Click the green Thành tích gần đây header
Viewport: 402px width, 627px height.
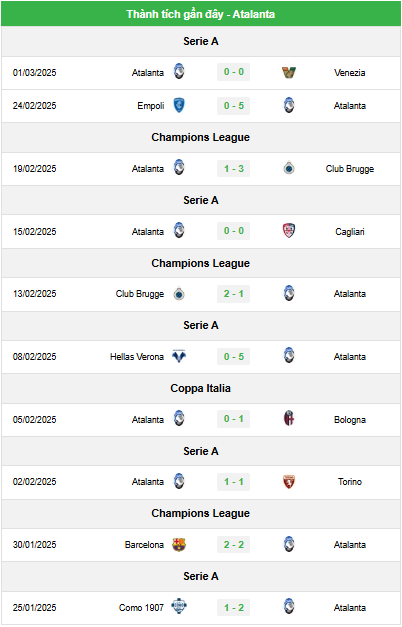point(201,14)
